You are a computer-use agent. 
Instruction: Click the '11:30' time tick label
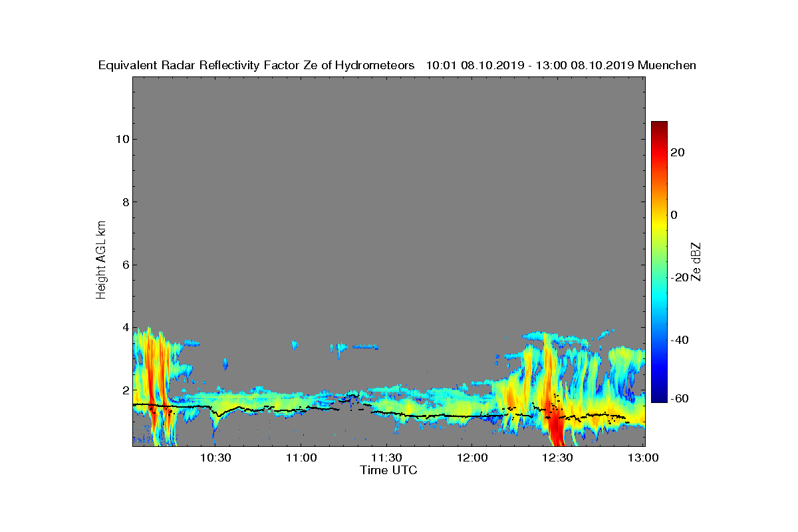point(387,458)
